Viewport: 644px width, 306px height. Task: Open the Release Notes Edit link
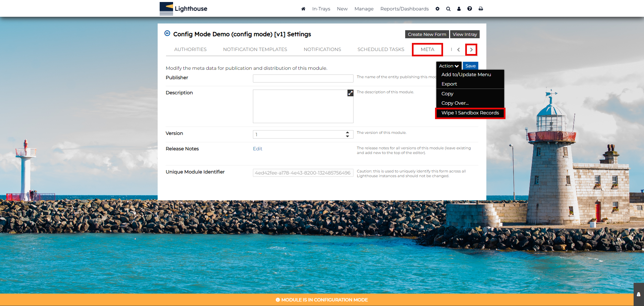click(257, 149)
